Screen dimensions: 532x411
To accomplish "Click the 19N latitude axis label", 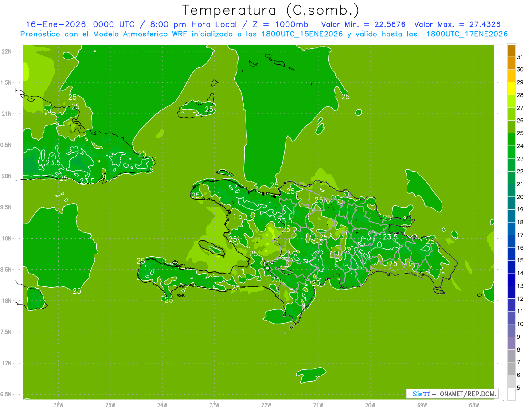I will [x=7, y=239].
